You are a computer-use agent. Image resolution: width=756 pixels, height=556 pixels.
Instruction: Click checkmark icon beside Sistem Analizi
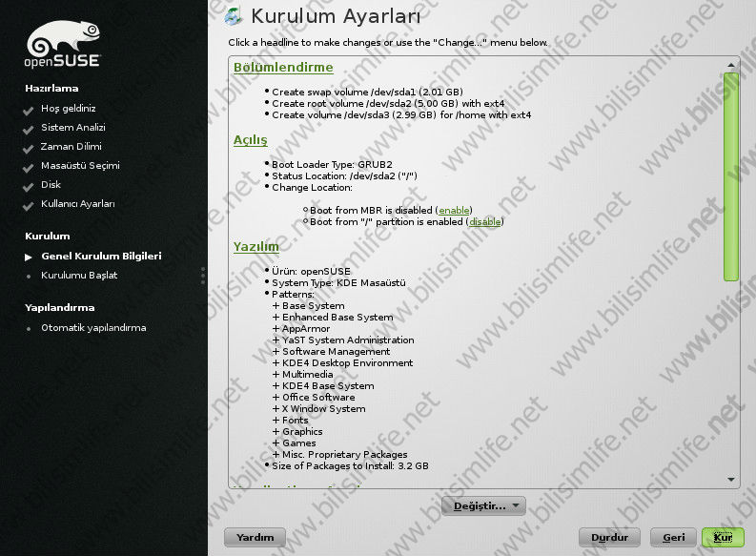pyautogui.click(x=28, y=130)
